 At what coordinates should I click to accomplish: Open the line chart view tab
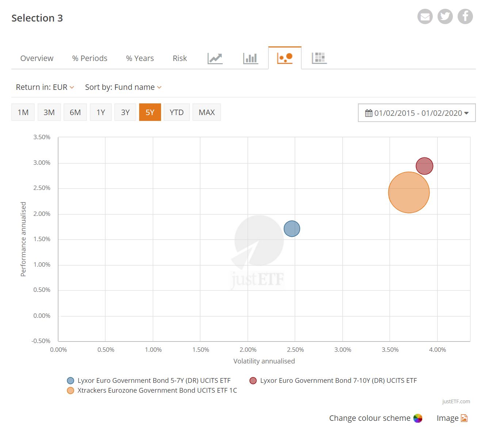tap(215, 58)
